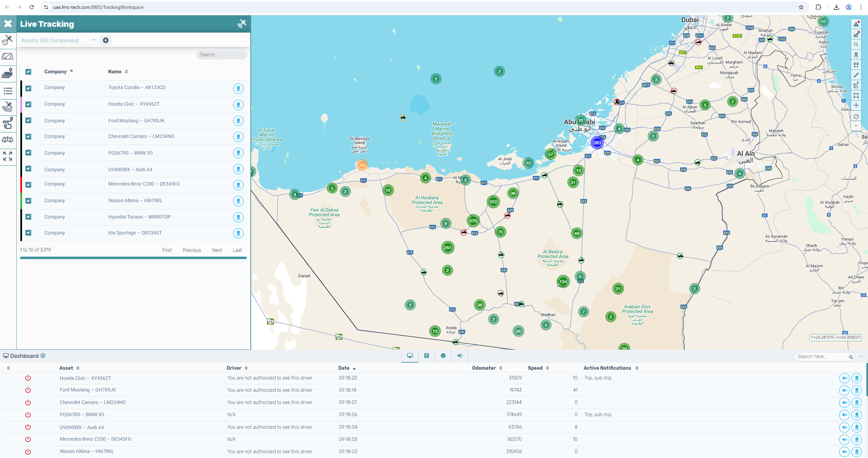868x458 pixels.
Task: Focus the Dashboard 'Search here...' field
Action: coord(824,356)
